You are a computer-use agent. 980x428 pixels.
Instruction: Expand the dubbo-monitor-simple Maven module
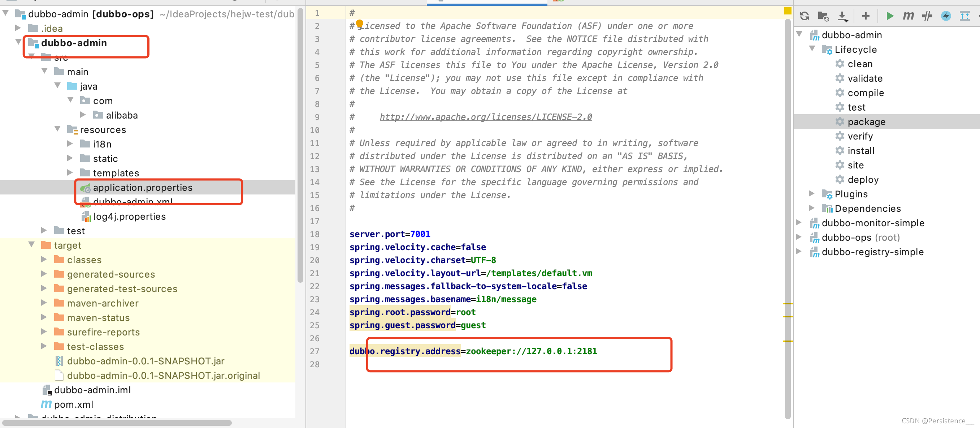pos(798,223)
